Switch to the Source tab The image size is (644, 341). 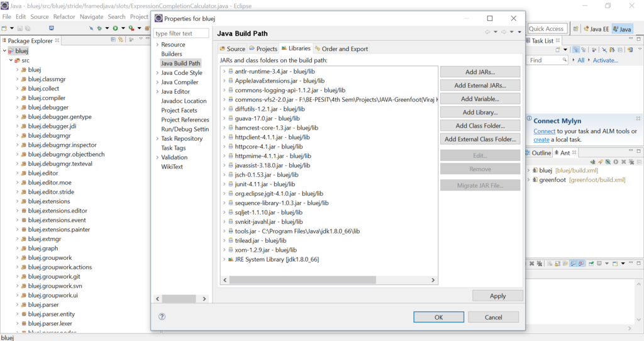pyautogui.click(x=233, y=48)
